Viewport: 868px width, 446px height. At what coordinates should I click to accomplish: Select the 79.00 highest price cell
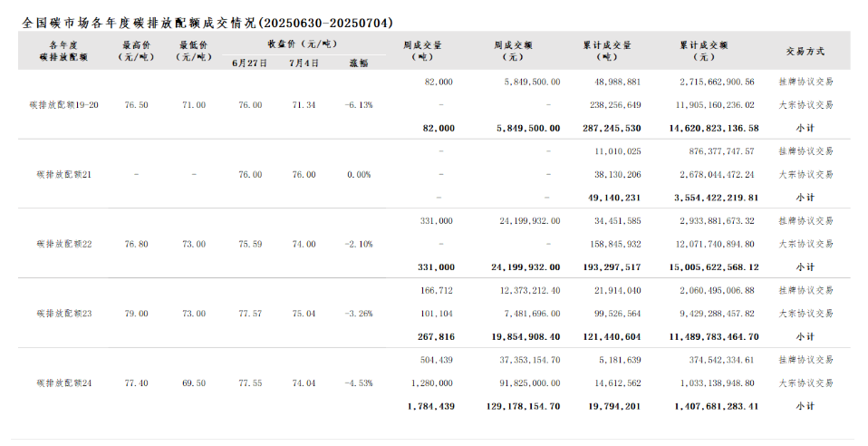pos(136,314)
